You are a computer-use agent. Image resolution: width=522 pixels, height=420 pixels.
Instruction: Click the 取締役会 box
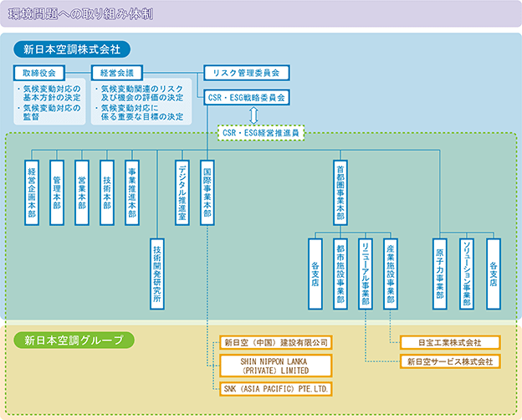(39, 73)
